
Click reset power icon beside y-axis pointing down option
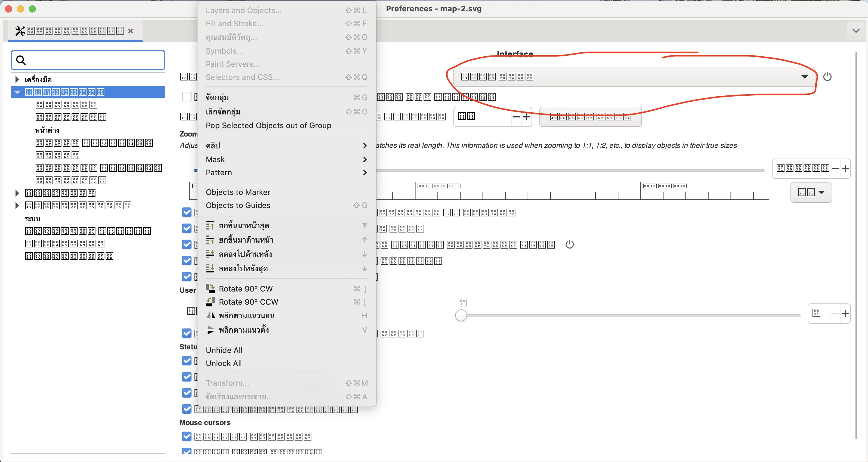click(569, 244)
